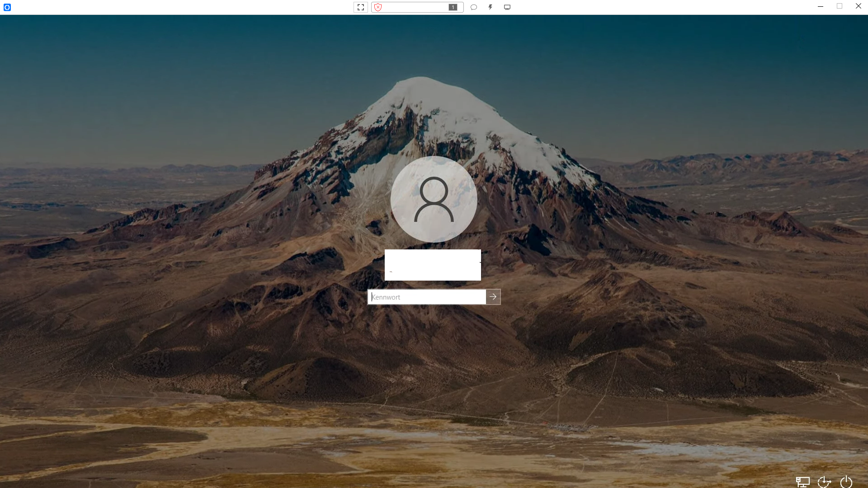Minimize the remote desktop window
Image resolution: width=868 pixels, height=488 pixels.
(820, 6)
